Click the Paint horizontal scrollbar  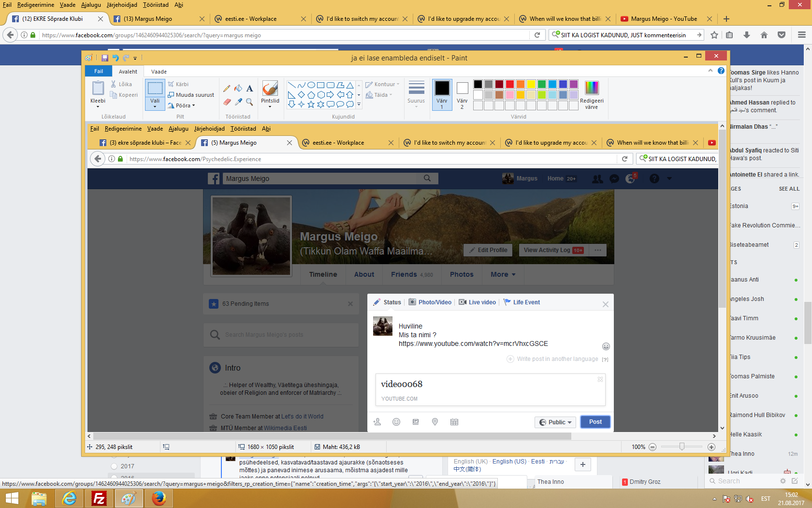point(333,436)
